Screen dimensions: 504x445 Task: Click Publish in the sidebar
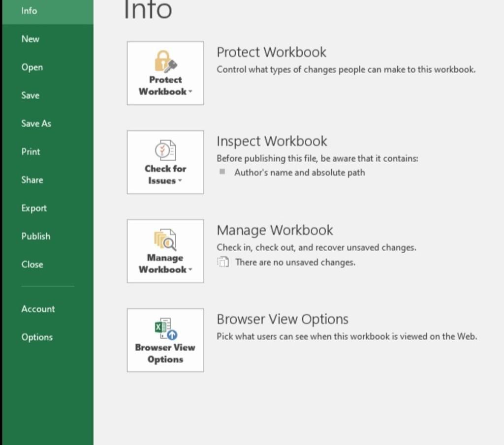(x=35, y=236)
